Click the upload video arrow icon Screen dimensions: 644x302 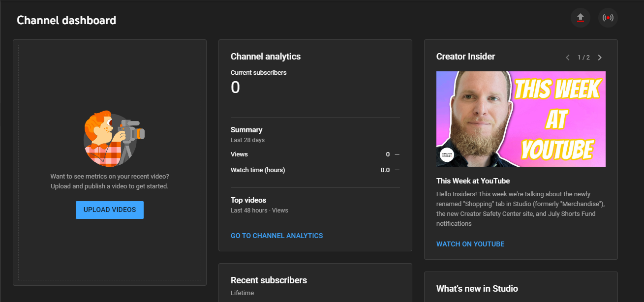[x=580, y=18]
